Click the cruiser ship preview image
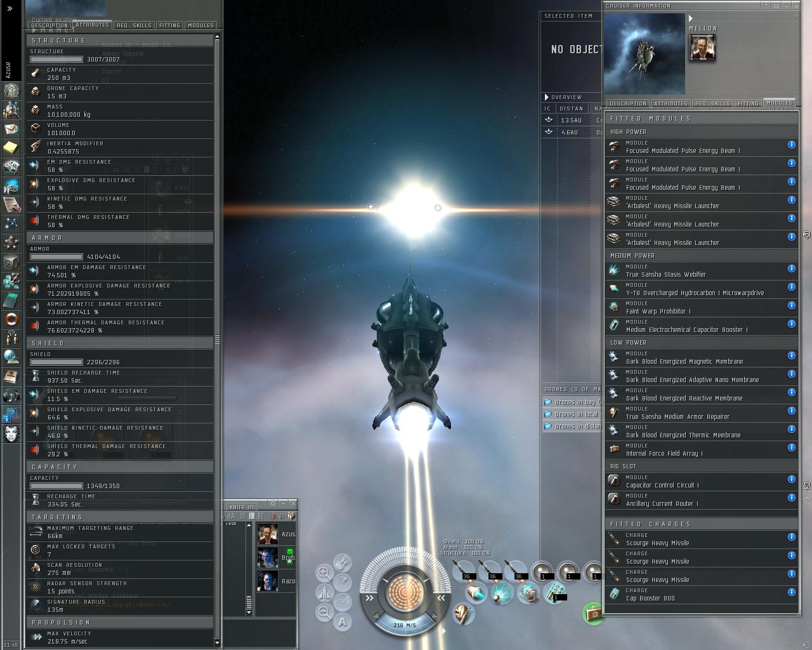Screen dimensions: 812x650 click(645, 54)
